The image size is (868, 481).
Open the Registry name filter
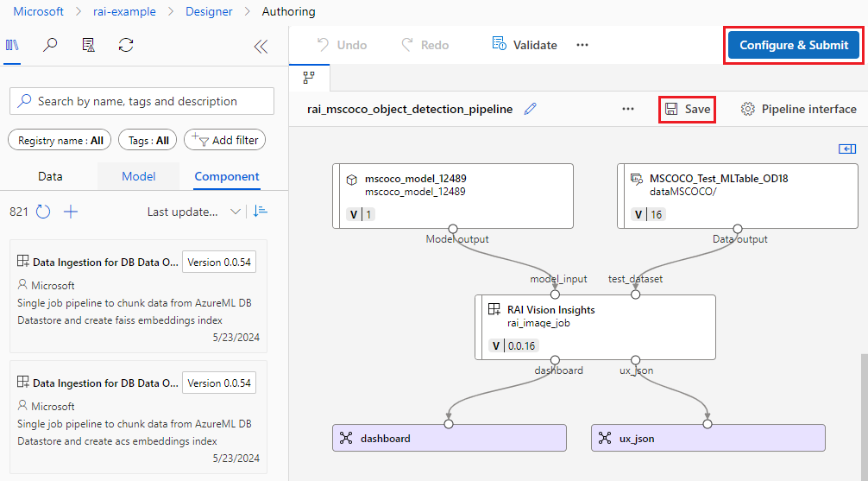point(60,140)
